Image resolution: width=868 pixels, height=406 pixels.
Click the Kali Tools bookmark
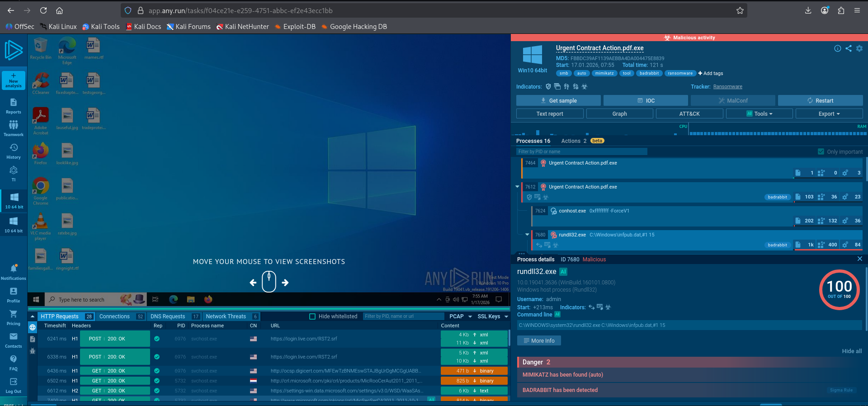pyautogui.click(x=101, y=27)
